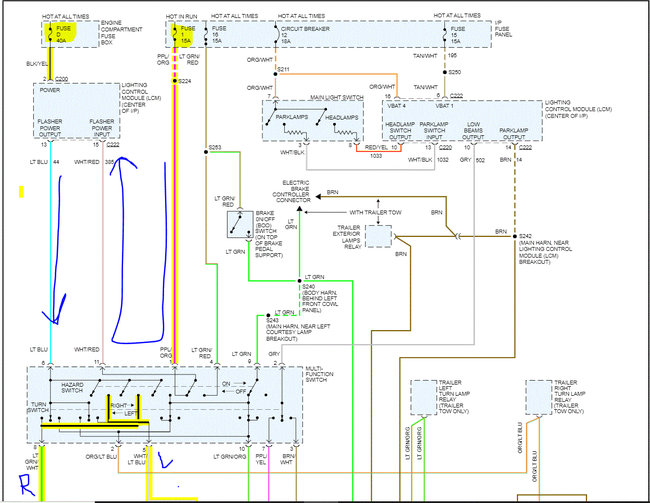Screen dimensions: 650x503
Task: Click the VBAT 4 terminal label
Action: click(396, 106)
